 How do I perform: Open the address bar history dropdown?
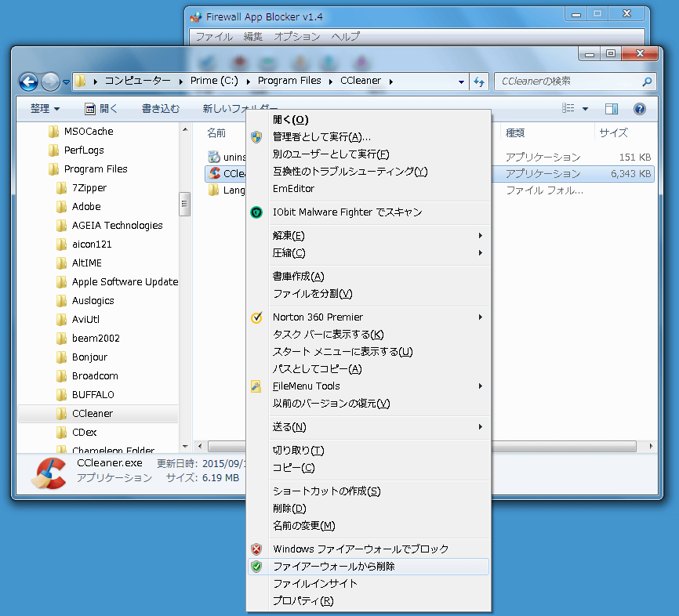tap(461, 82)
